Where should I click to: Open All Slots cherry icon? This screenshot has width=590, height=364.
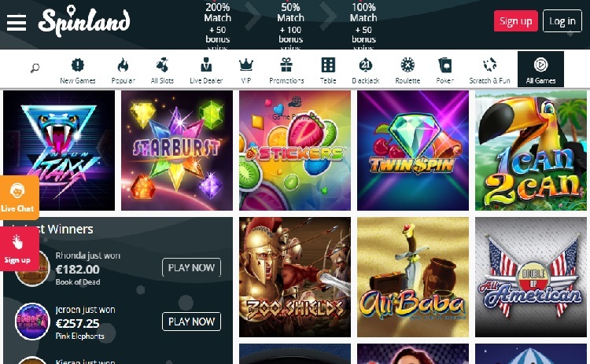[162, 70]
